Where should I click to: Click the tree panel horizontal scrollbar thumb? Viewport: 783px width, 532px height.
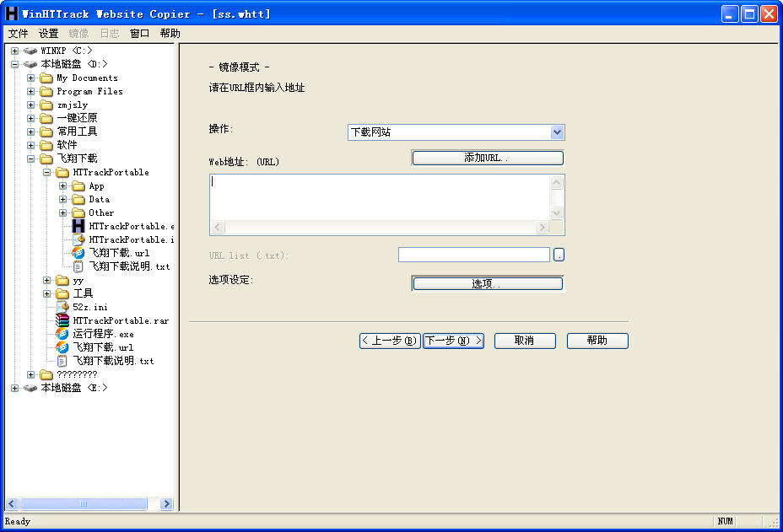click(84, 504)
